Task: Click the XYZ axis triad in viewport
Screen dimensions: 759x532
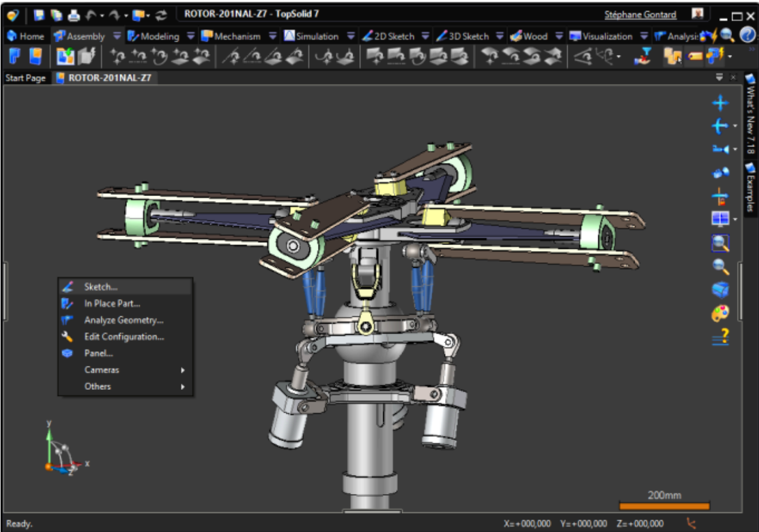Action: (66, 448)
